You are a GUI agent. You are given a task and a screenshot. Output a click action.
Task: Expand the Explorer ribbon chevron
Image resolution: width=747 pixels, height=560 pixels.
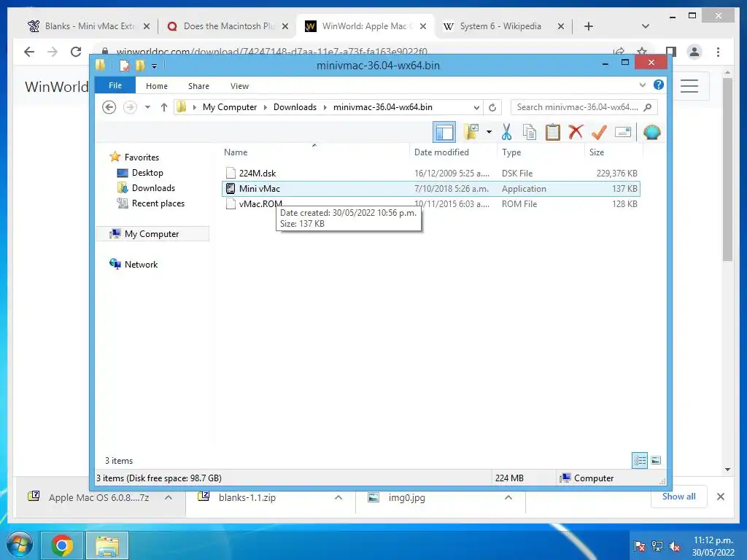(642, 85)
